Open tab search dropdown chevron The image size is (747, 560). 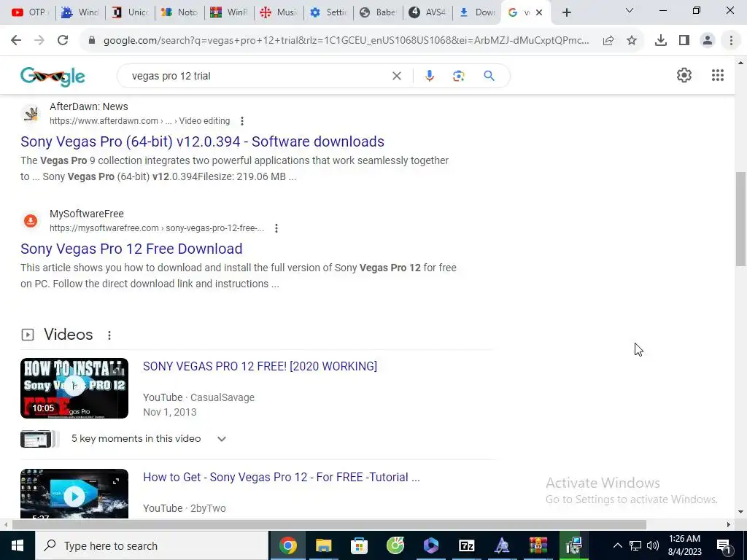(x=630, y=10)
